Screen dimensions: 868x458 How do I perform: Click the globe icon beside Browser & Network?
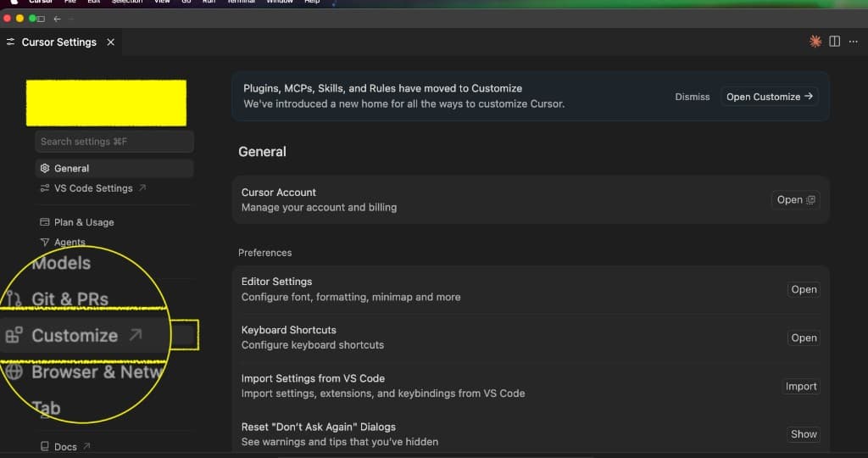coord(14,371)
